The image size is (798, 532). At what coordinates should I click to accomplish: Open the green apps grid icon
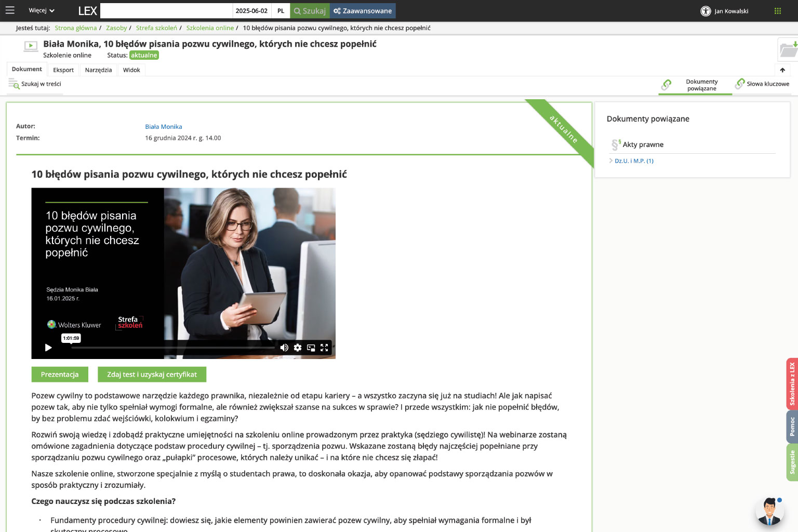pyautogui.click(x=777, y=11)
